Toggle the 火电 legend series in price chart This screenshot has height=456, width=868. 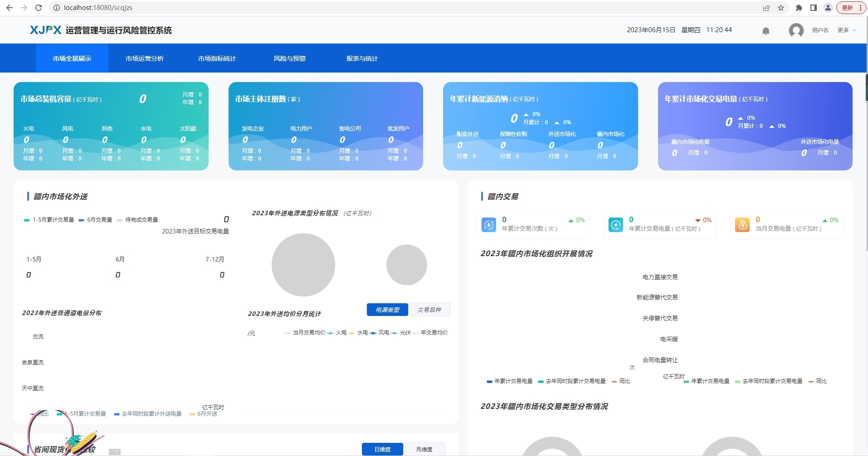(x=337, y=333)
